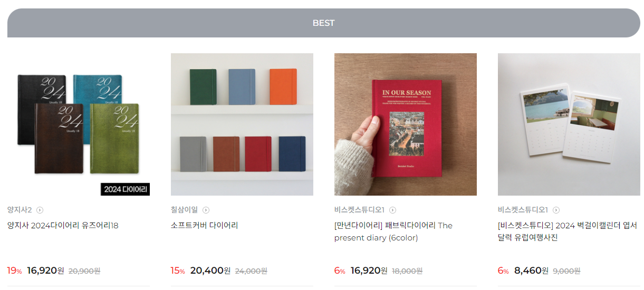
Task: Select 비스켓스튜디오1 brand under red diary
Action: tap(360, 210)
